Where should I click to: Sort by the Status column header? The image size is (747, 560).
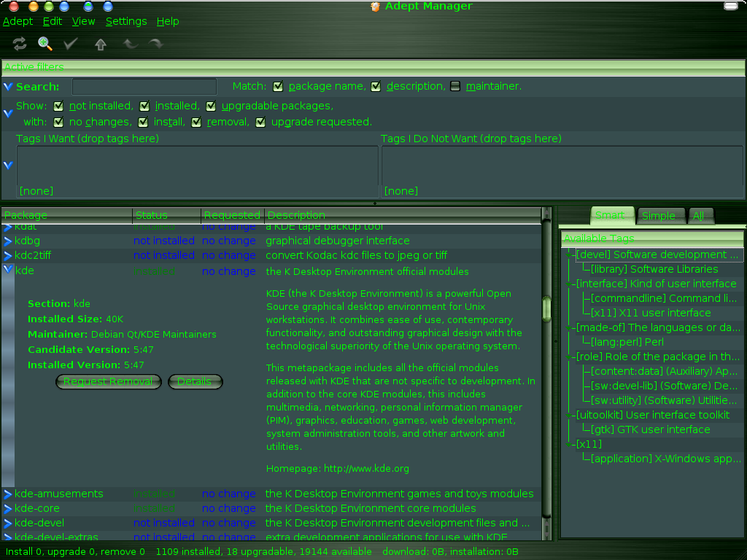click(x=166, y=215)
